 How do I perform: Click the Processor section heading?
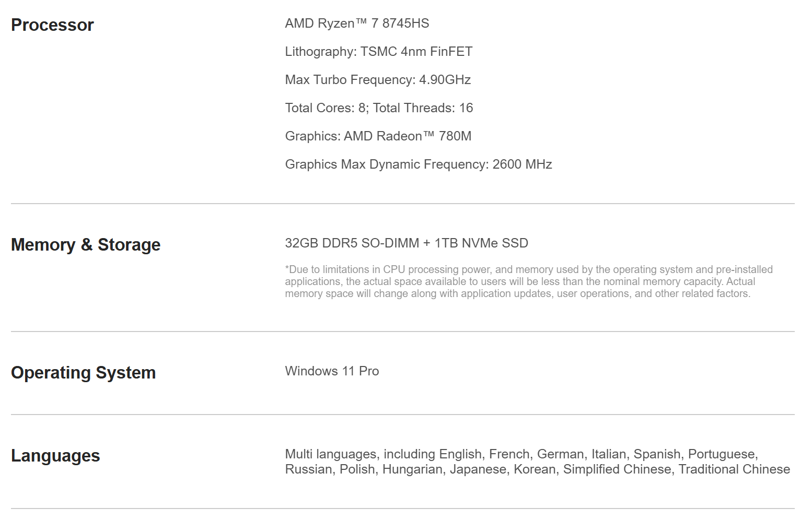click(52, 25)
